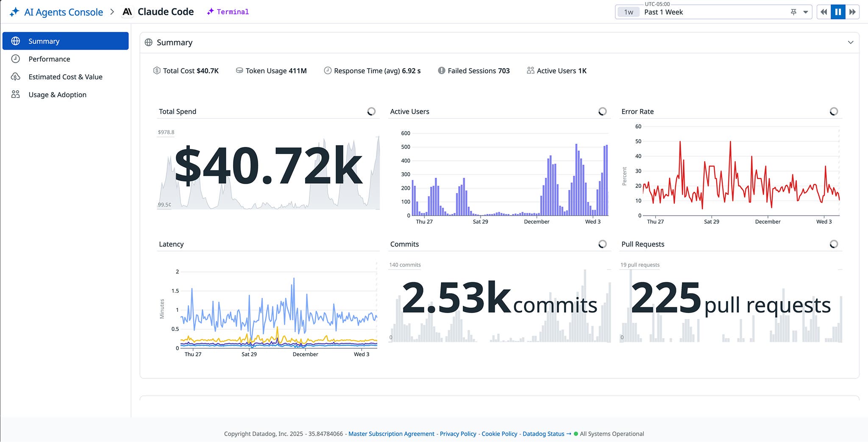Click the Total Spend loading spinner
This screenshot has width=868, height=442.
click(x=371, y=111)
